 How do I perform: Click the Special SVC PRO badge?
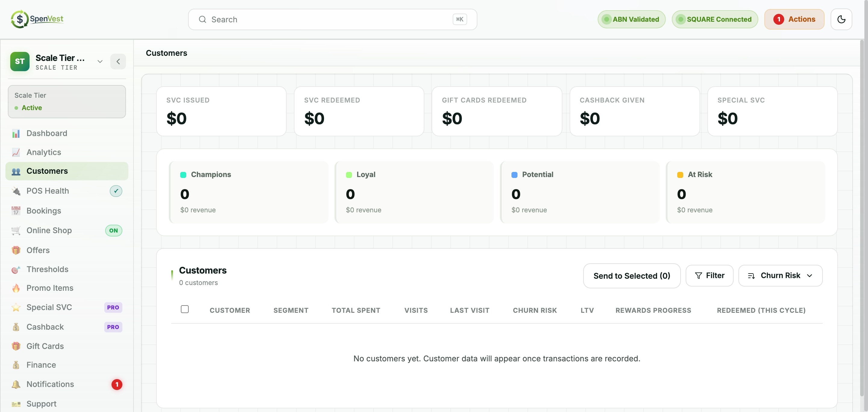113,307
